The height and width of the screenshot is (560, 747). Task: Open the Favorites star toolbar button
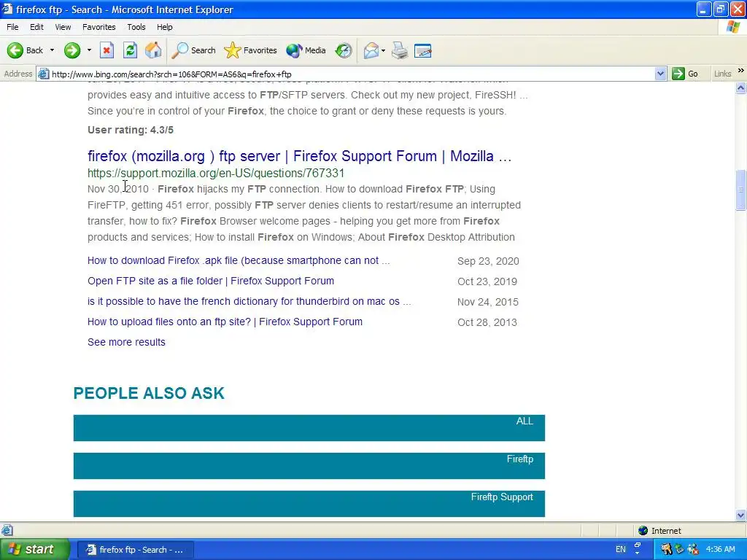coord(251,50)
